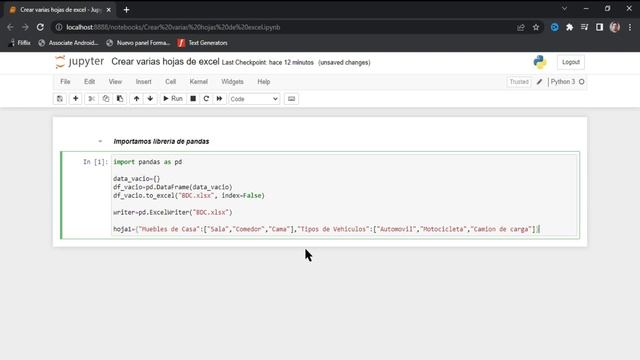Move selected cell down arrow
Image resolution: width=640 pixels, height=360 pixels.
(x=150, y=99)
